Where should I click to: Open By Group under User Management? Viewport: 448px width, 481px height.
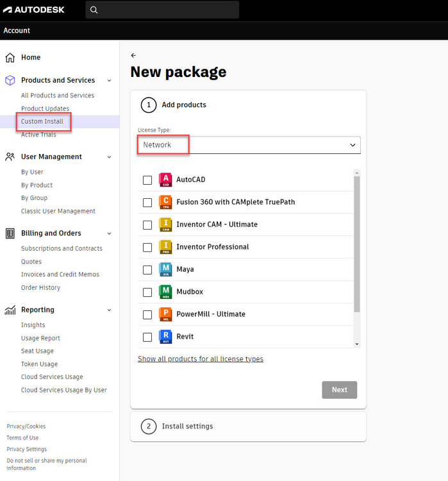click(x=35, y=198)
